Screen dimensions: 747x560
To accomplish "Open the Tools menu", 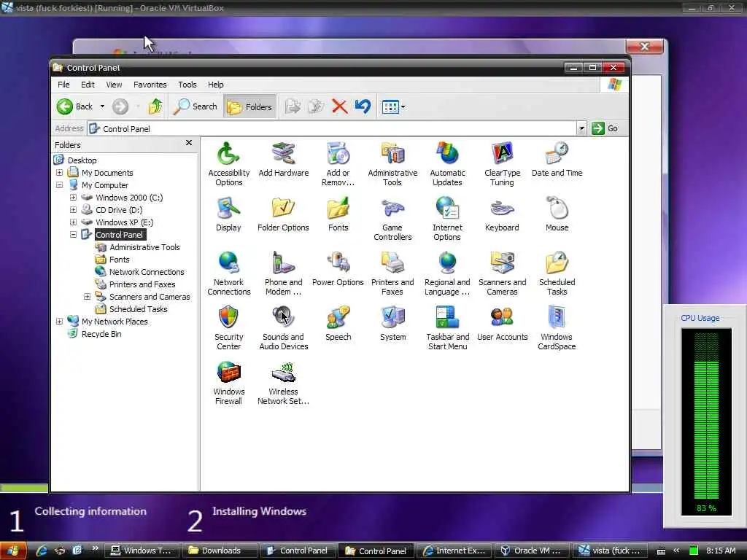I will (x=187, y=85).
